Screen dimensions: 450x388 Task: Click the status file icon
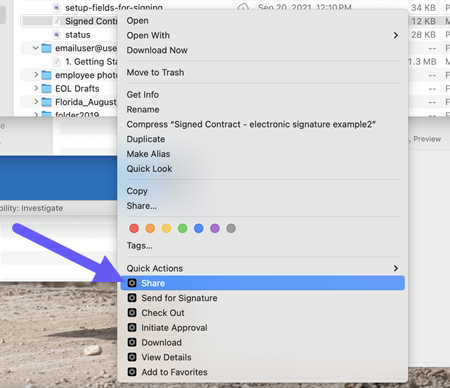[57, 35]
